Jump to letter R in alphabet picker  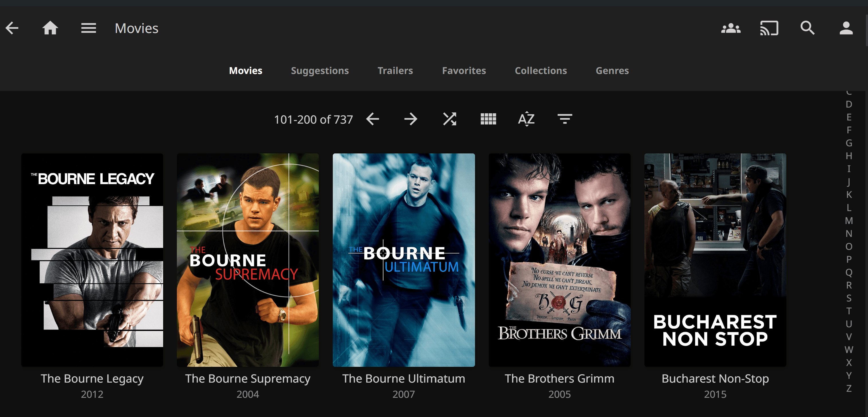point(849,285)
